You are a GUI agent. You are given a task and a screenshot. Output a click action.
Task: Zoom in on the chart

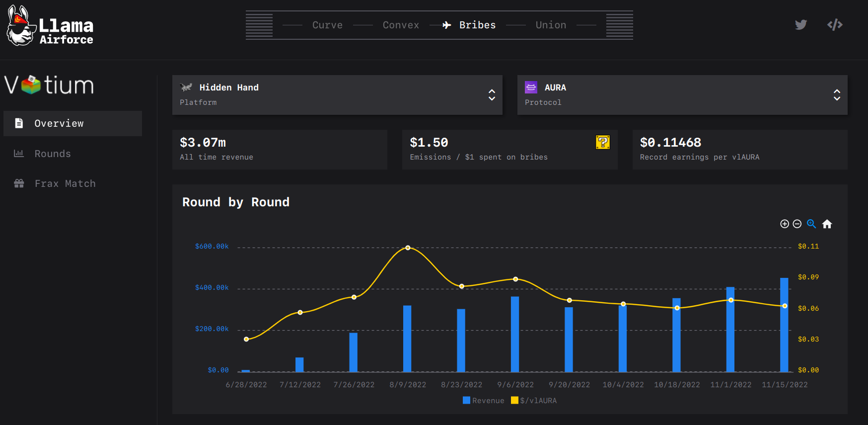point(785,224)
